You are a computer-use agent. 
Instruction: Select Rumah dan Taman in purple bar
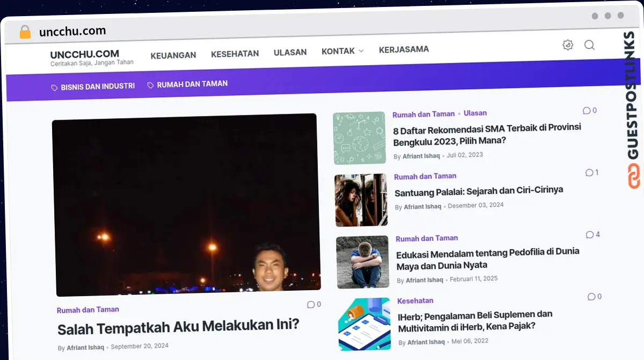tap(192, 84)
